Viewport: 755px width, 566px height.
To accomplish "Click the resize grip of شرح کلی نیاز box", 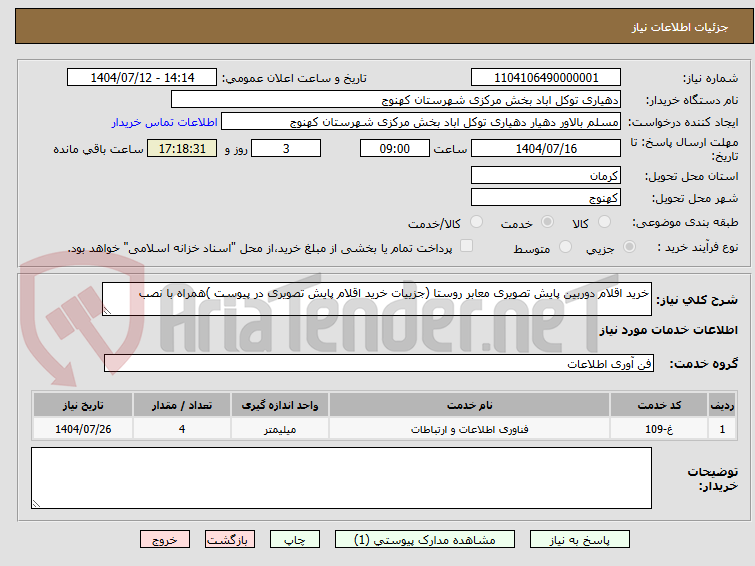I will tap(107, 311).
